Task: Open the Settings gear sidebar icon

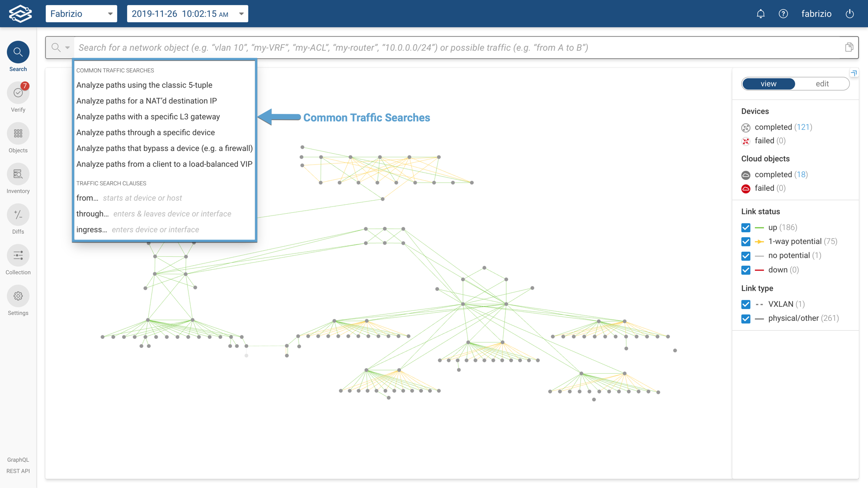Action: point(18,296)
